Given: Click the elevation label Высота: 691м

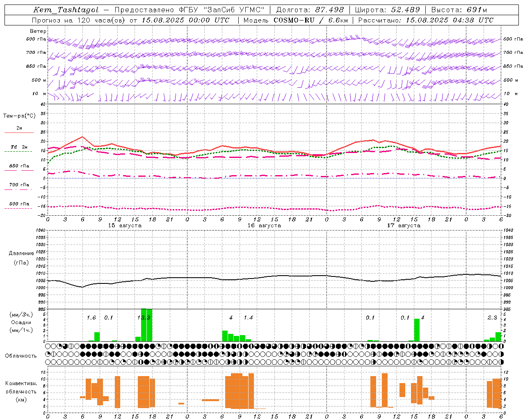Looking at the screenshot, I should (459, 10).
